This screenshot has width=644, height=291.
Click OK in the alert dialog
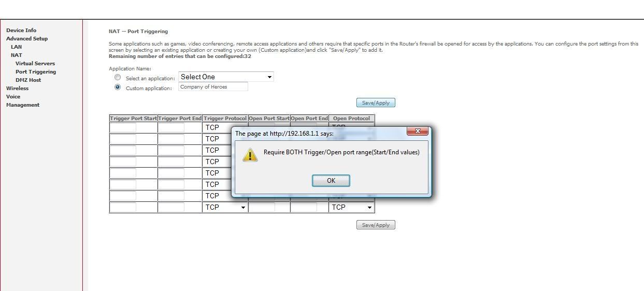331,180
